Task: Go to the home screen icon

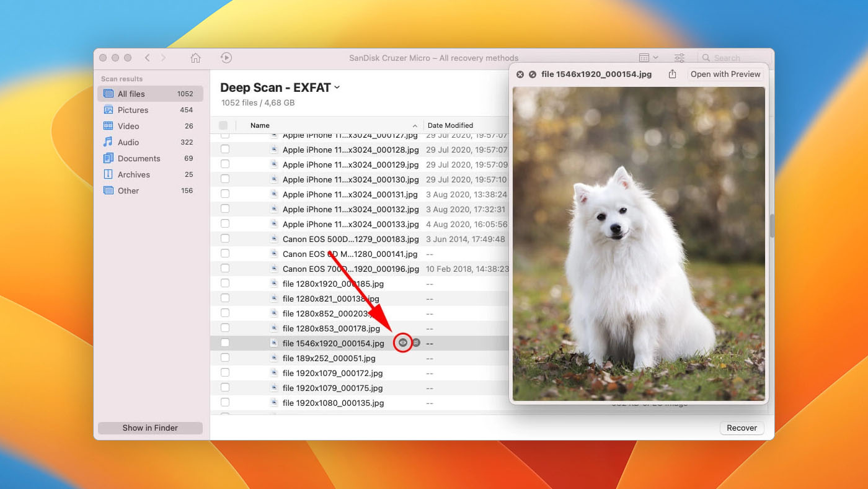Action: tap(195, 58)
